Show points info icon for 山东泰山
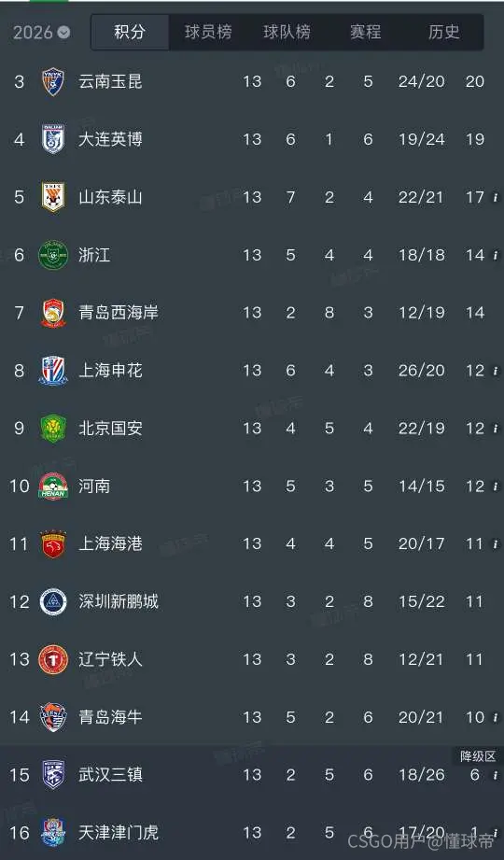This screenshot has width=504, height=860. pyautogui.click(x=496, y=197)
